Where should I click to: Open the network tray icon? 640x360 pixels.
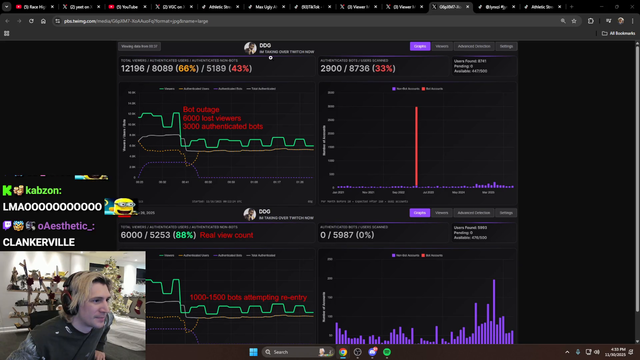point(588,352)
